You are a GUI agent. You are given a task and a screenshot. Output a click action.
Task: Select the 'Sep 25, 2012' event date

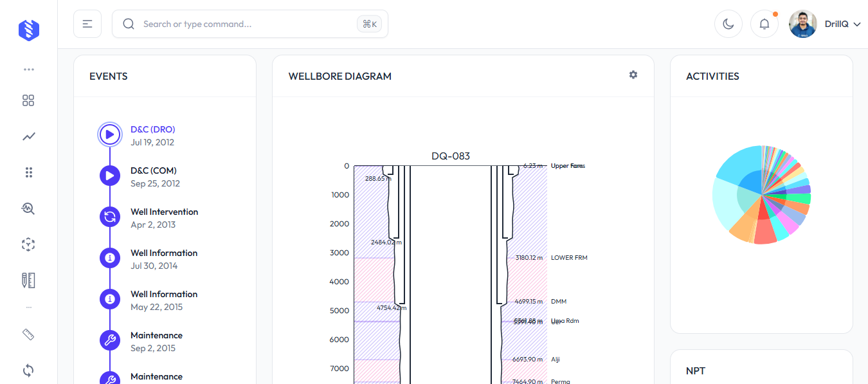click(155, 183)
